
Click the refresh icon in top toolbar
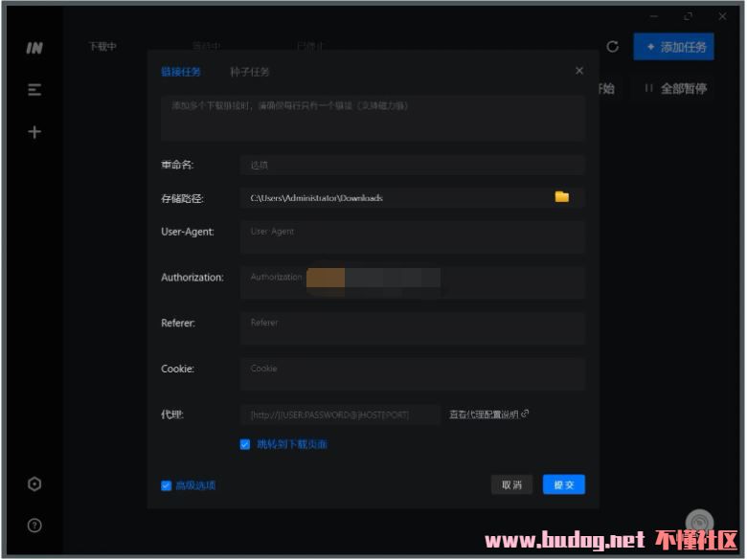613,46
